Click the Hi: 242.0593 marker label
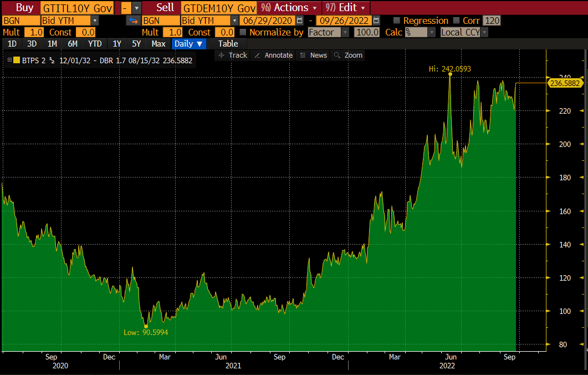Image resolution: width=588 pixels, height=375 pixels. [x=449, y=69]
